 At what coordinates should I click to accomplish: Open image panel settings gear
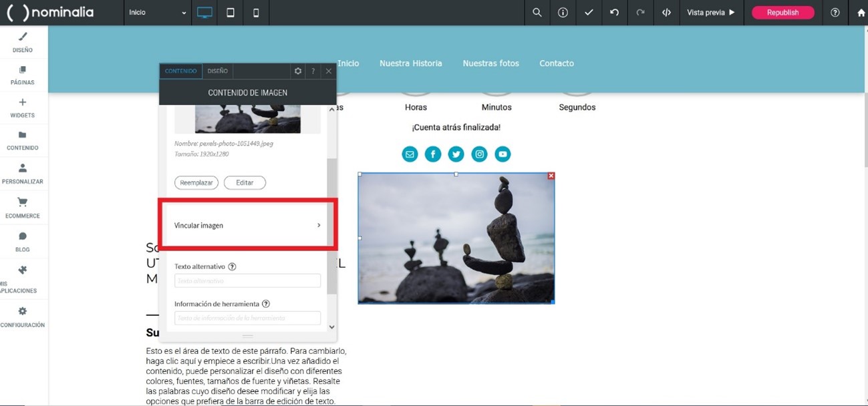tap(298, 71)
